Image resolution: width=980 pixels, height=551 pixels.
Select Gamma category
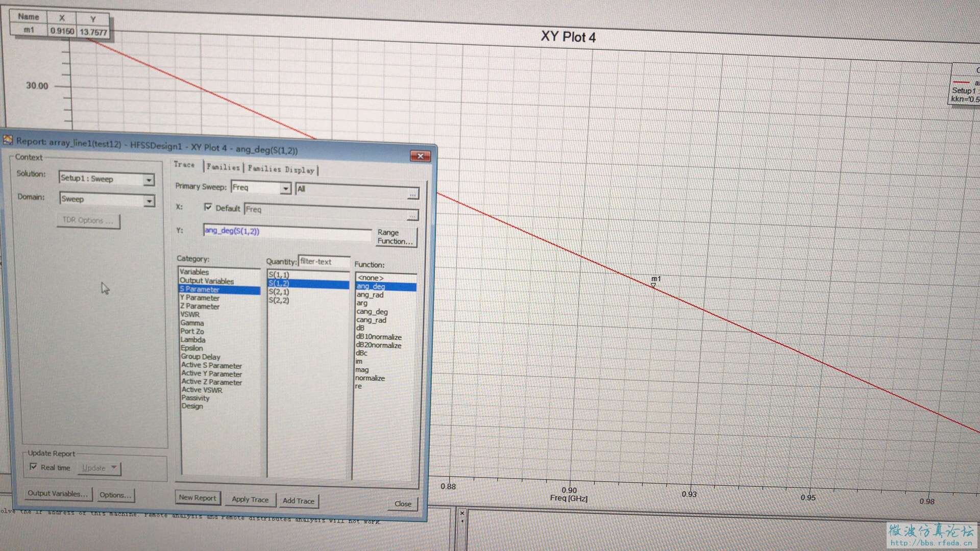pyautogui.click(x=192, y=323)
